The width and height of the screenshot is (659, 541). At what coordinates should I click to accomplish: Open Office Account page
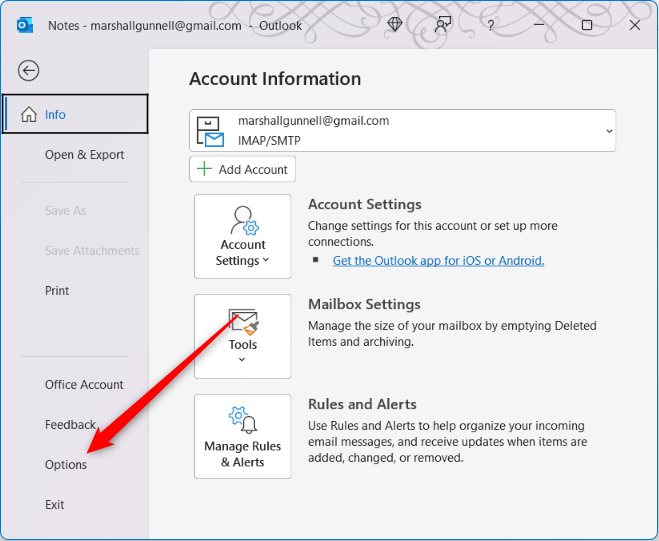[84, 385]
